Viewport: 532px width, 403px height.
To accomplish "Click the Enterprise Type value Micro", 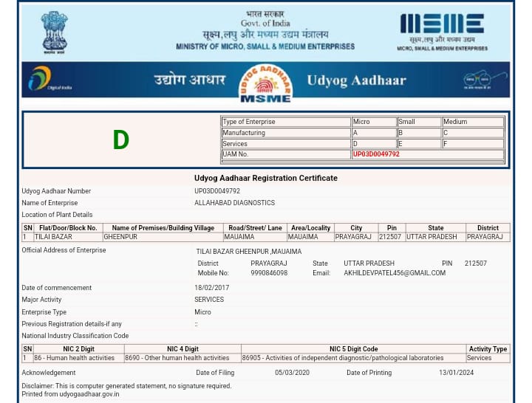I will pos(202,312).
